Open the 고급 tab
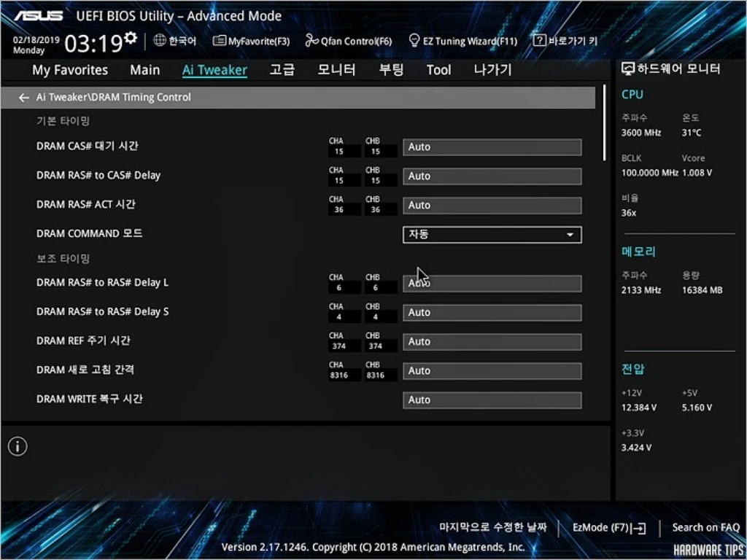This screenshot has height=560, width=747. click(x=282, y=70)
